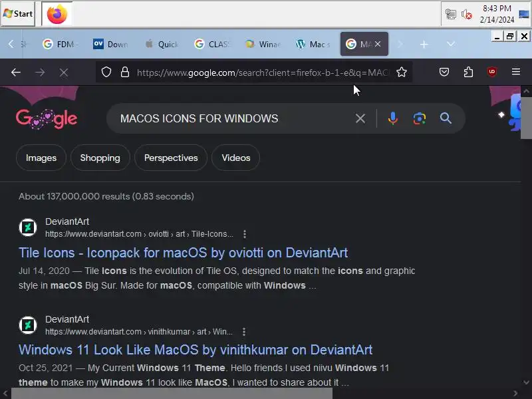This screenshot has height=399, width=532.
Task: Click the vertical scrollbar thumb
Action: pyautogui.click(x=526, y=118)
